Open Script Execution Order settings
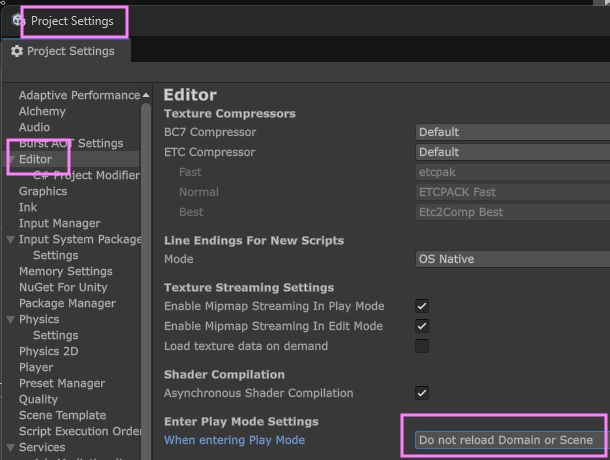The image size is (610, 460). point(80,431)
